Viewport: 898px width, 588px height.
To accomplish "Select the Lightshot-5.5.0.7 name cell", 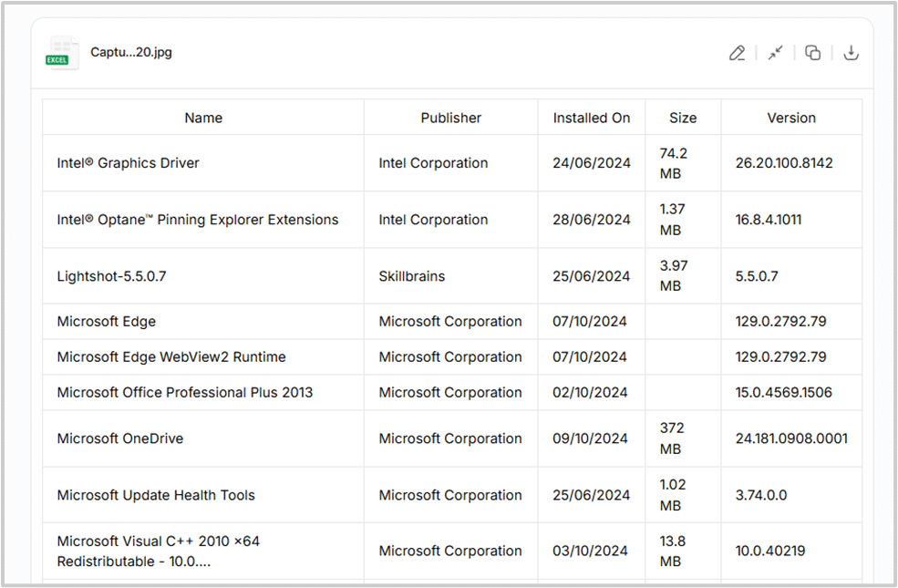I will (111, 276).
